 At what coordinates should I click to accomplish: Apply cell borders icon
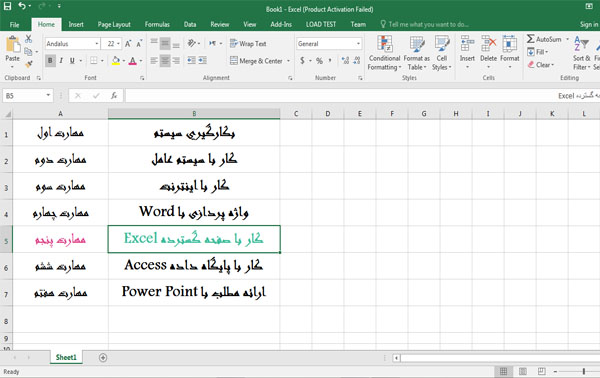(x=93, y=60)
